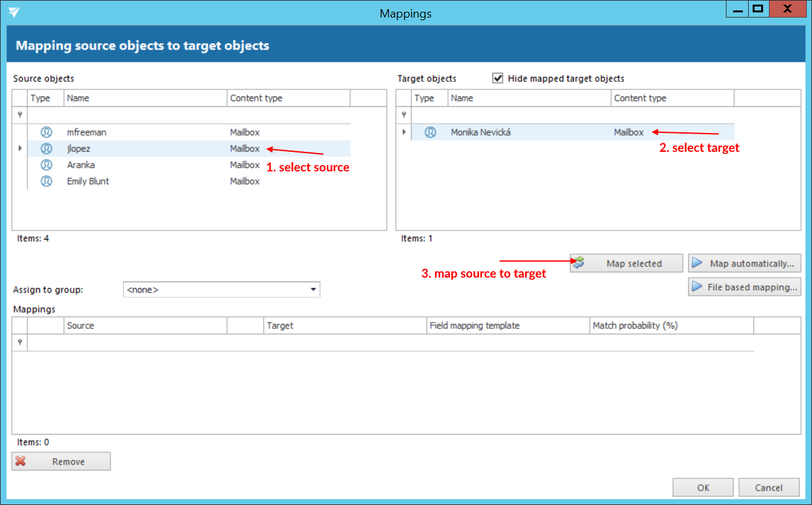Image resolution: width=812 pixels, height=505 pixels.
Task: Sort mappings by Match probability column
Action: coord(671,325)
